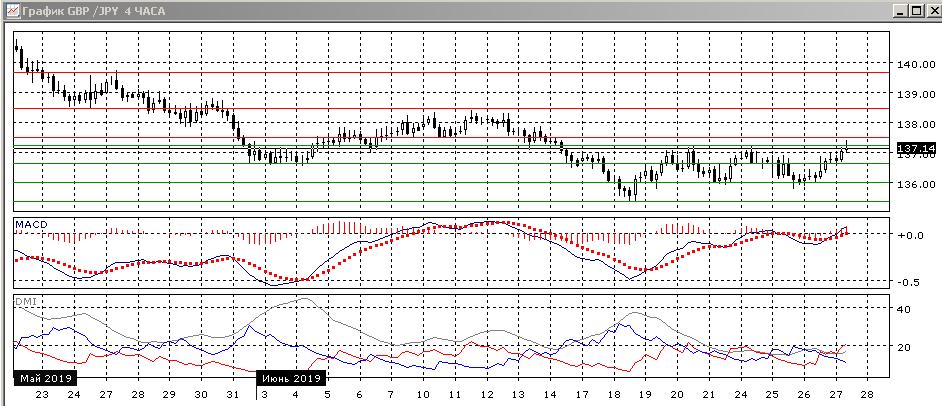
Task: Click date 20 on the time axis
Action: point(677,395)
